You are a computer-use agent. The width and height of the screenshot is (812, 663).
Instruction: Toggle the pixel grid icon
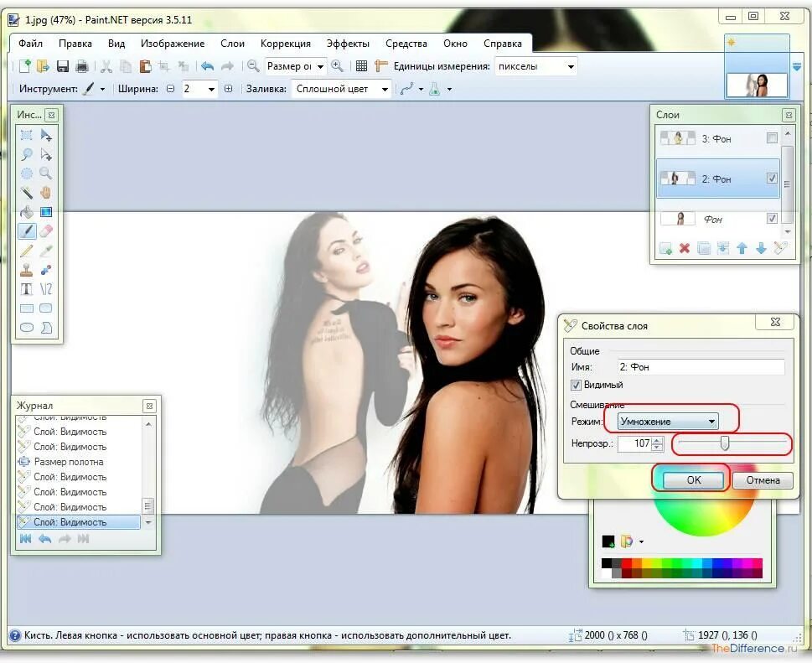(x=361, y=66)
